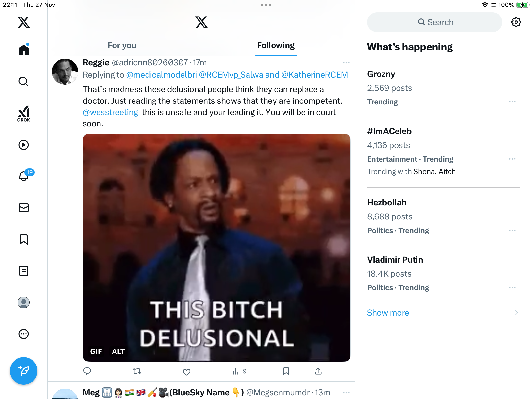Open the notifications bell

coord(24,176)
